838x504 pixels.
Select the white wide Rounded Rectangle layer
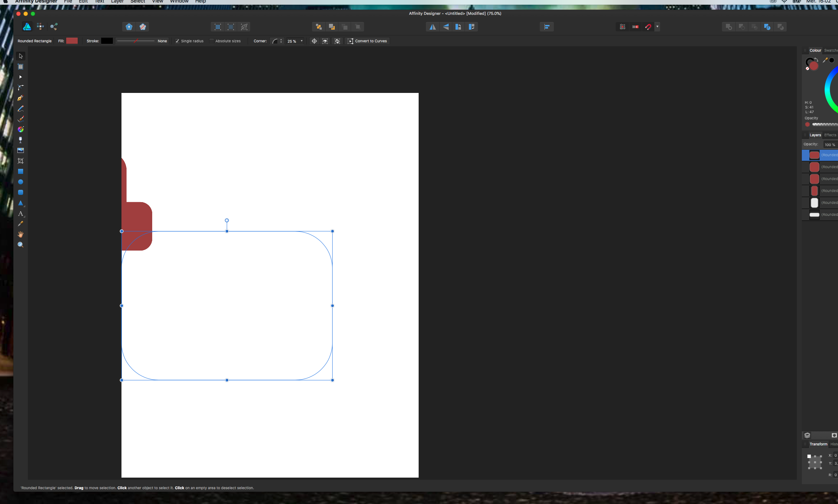[x=820, y=215]
